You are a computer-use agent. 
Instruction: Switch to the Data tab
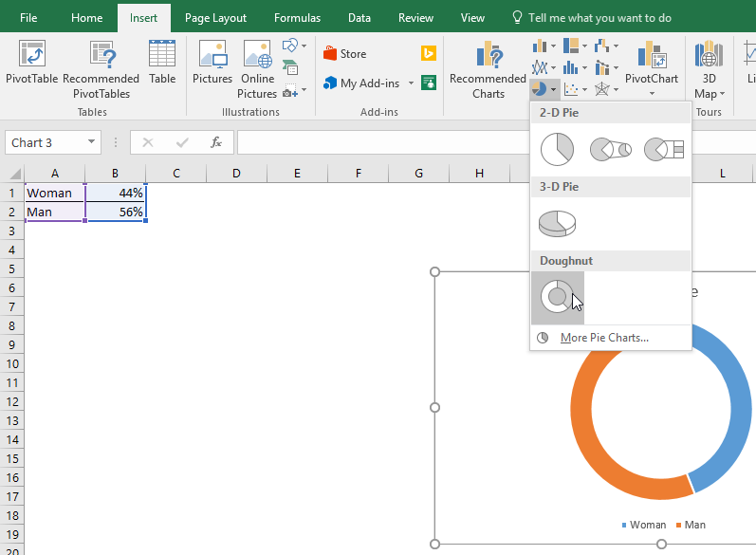tap(360, 18)
